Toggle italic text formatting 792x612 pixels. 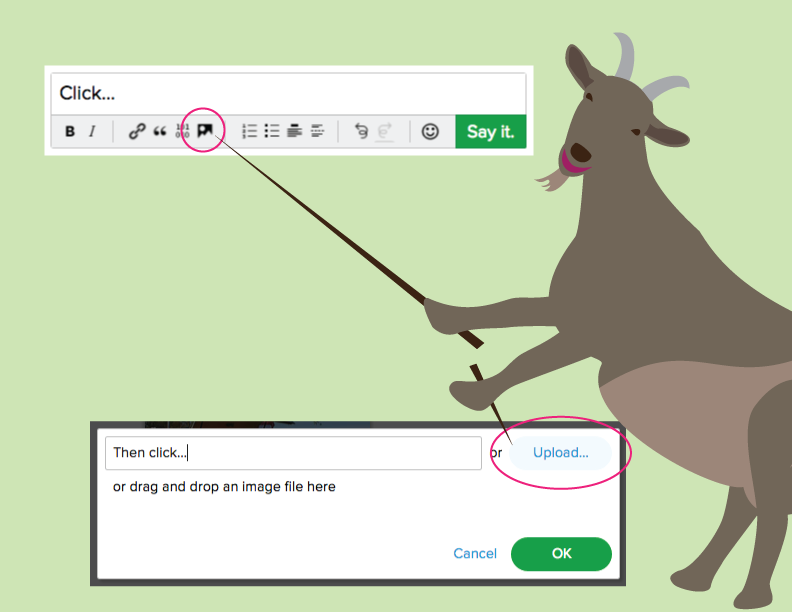[92, 131]
